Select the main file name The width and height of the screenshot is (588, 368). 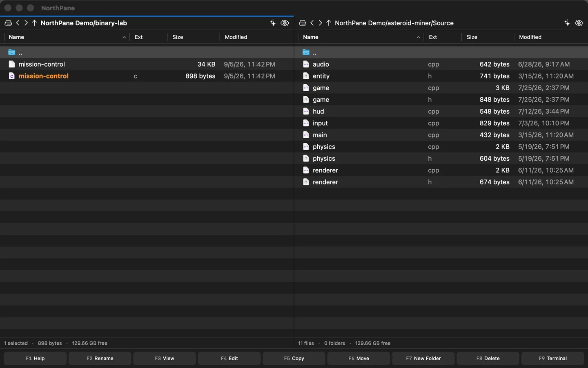(x=320, y=135)
